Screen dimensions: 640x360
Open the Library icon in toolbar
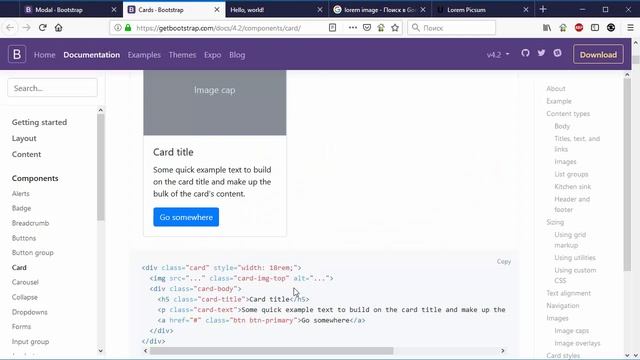547,28
